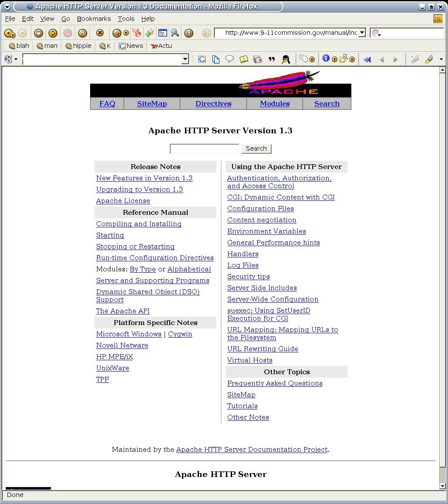Click the page frame toolbar icon
This screenshot has width=448, height=504.
(39, 33)
